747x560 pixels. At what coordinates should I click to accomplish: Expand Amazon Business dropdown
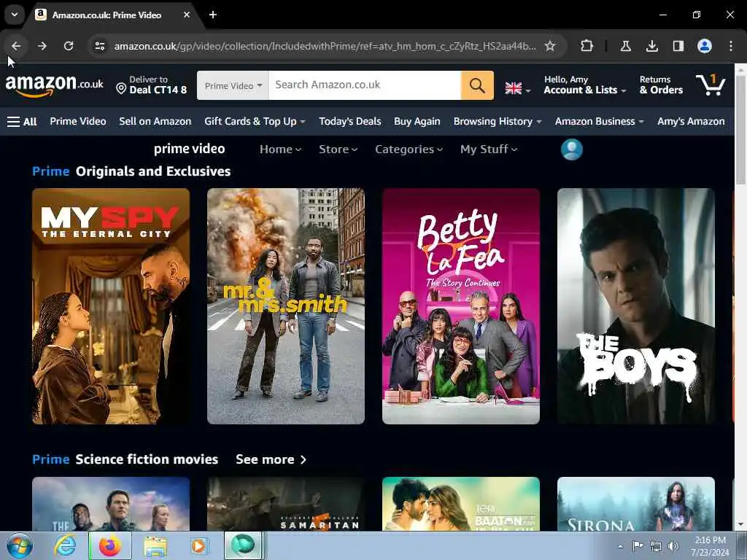pyautogui.click(x=600, y=122)
